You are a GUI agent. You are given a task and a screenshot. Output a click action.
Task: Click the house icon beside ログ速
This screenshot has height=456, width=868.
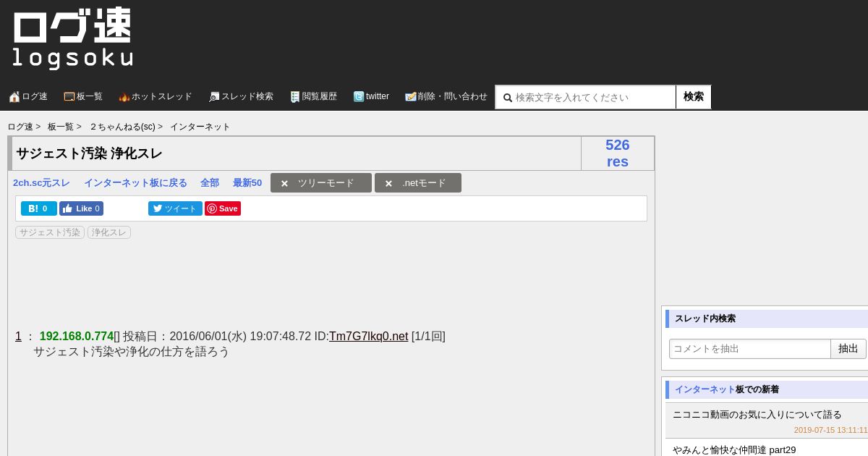[14, 97]
